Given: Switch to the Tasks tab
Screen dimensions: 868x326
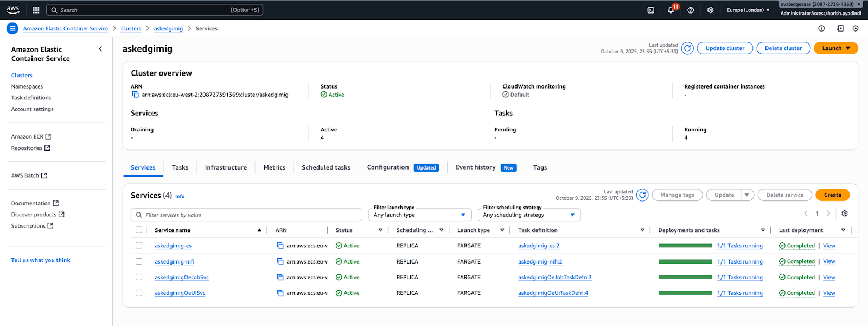Looking at the screenshot, I should pos(180,167).
